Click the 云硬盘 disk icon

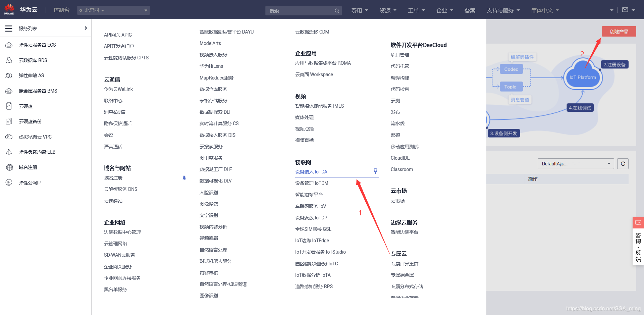[x=9, y=106]
